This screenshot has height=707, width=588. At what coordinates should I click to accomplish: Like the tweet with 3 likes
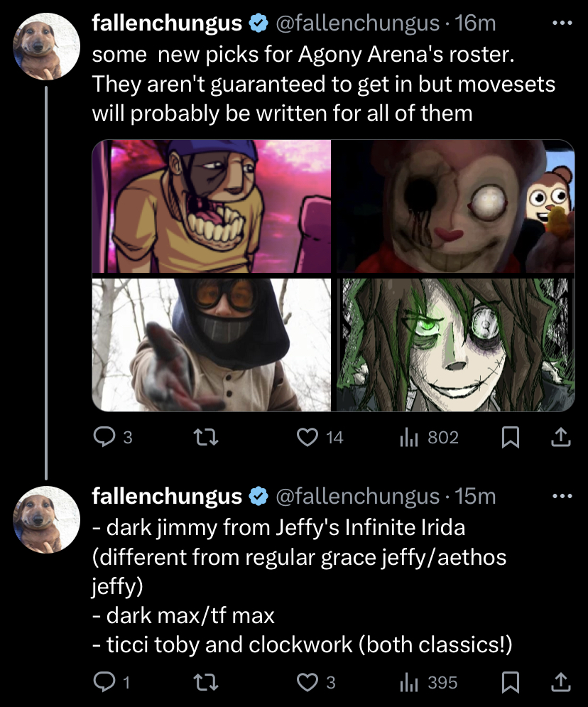[x=308, y=683]
